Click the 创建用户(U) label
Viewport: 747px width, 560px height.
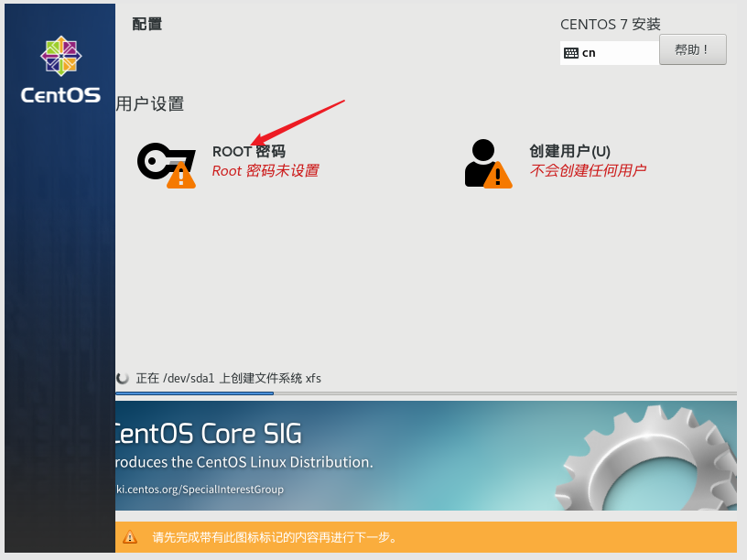tap(569, 151)
